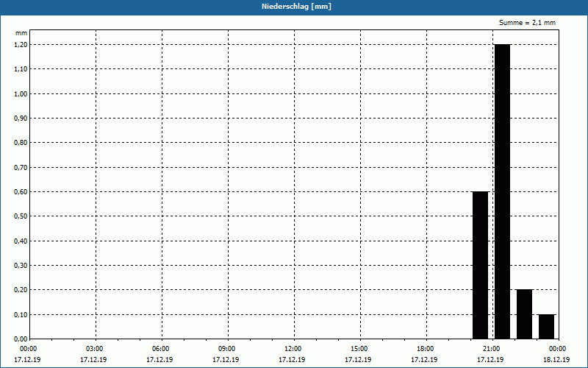Click the 18:00 time axis label
Viewport: 588px width, 368px height.
click(x=426, y=349)
